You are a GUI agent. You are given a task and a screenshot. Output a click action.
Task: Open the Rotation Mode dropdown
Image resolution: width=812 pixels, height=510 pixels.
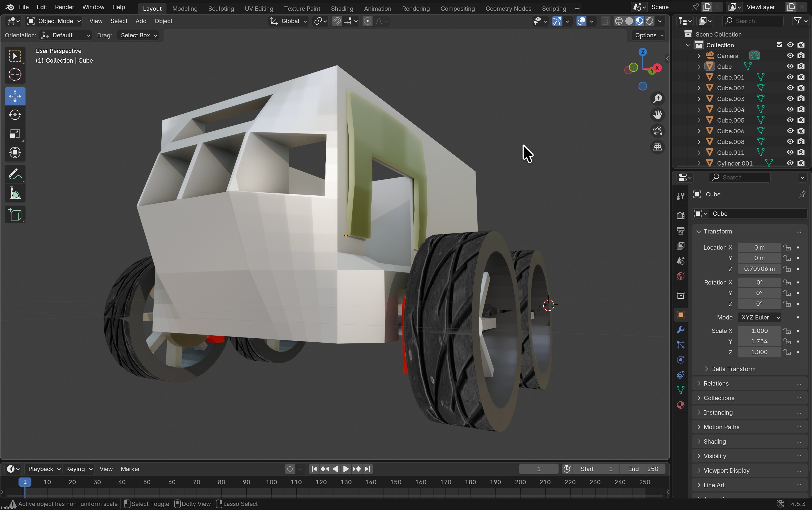click(x=759, y=317)
